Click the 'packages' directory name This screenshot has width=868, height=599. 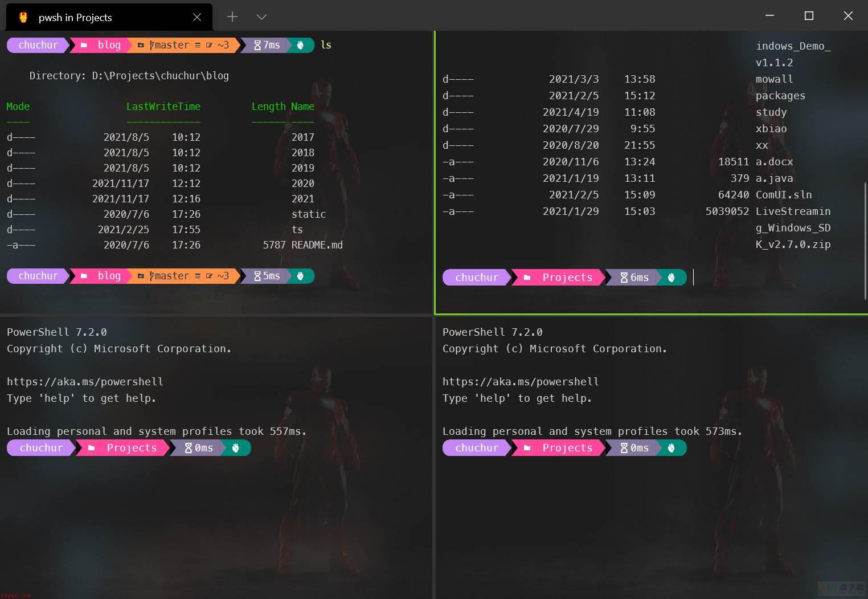tap(781, 96)
